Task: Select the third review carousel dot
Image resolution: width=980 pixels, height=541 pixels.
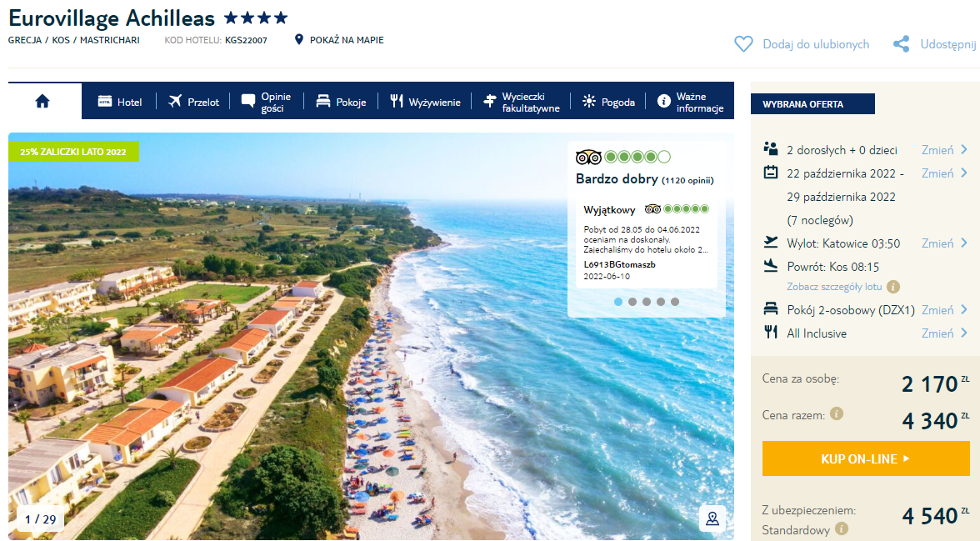Action: 647,302
